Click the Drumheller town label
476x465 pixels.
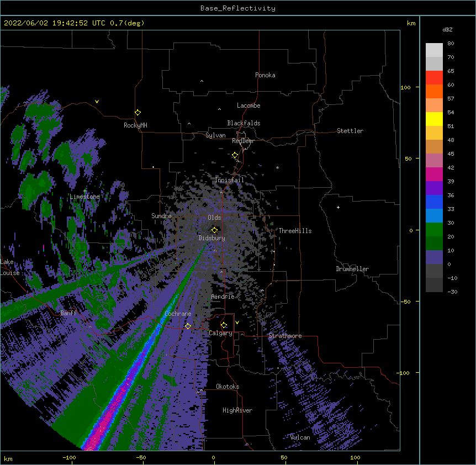pos(352,269)
